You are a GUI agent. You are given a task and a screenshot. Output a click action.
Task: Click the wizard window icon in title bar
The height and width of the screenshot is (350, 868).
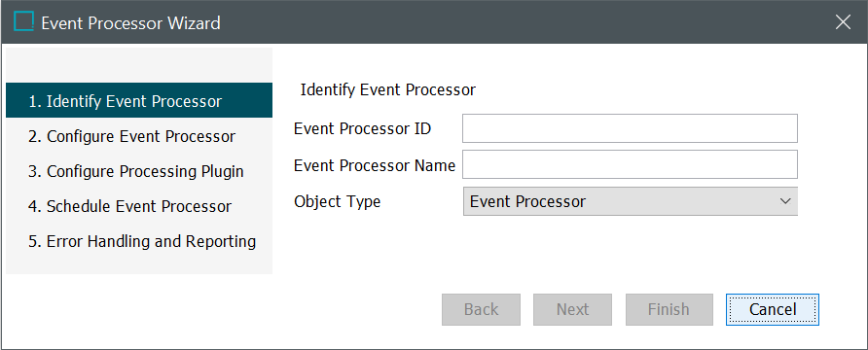pyautogui.click(x=23, y=22)
